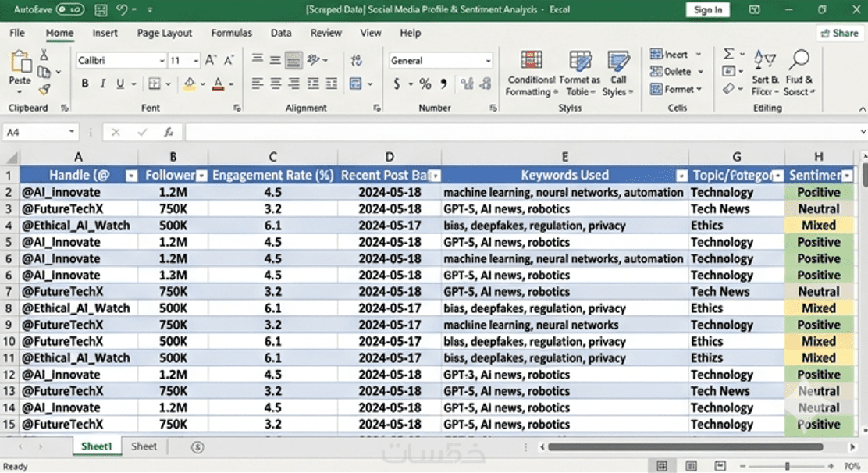Click the Format Painter brush icon
The width and height of the screenshot is (868, 473).
(44, 89)
